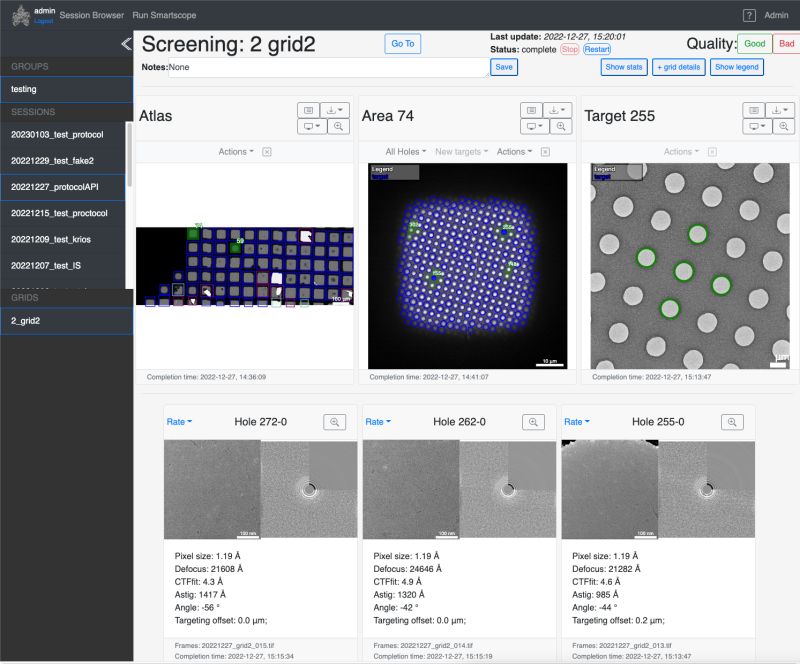Screen dimensions: 800x664
Task: Open display options dropdown in Atlas header
Action: [x=312, y=127]
